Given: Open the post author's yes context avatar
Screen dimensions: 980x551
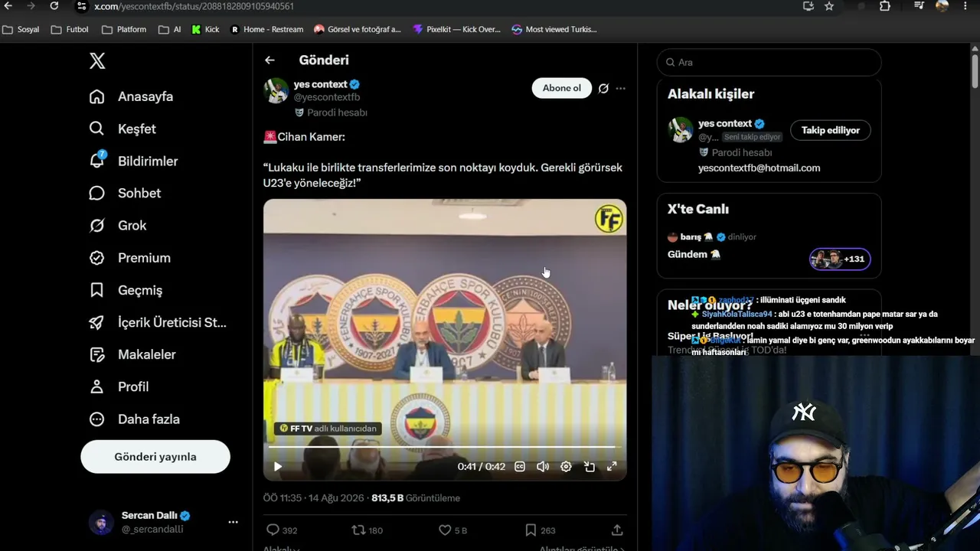Looking at the screenshot, I should tap(276, 90).
